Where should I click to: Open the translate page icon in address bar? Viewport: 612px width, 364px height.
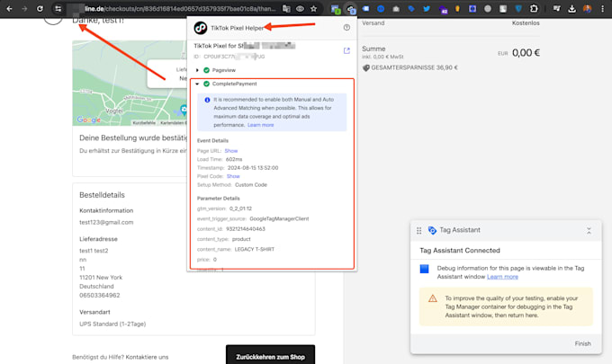tap(286, 9)
